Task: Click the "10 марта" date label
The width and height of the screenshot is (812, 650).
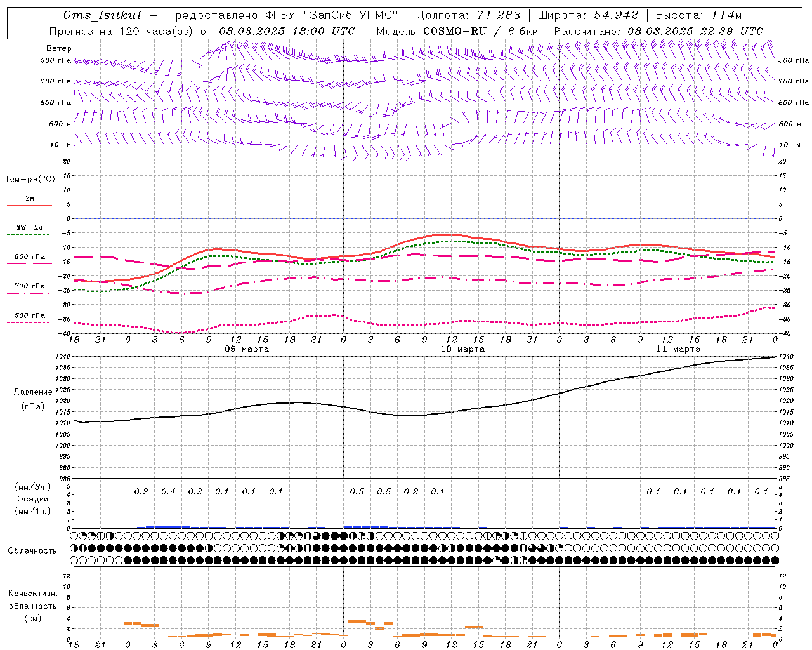Action: tap(462, 349)
